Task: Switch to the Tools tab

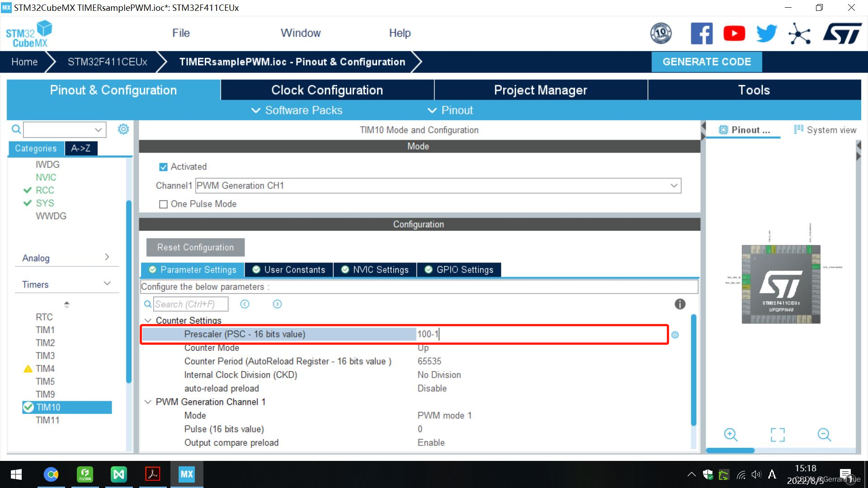Action: point(754,90)
